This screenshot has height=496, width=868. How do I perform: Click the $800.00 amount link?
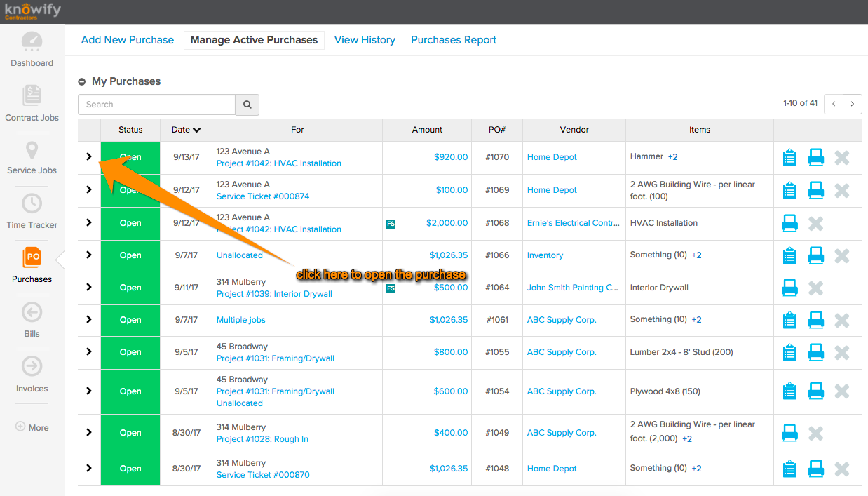tap(451, 352)
